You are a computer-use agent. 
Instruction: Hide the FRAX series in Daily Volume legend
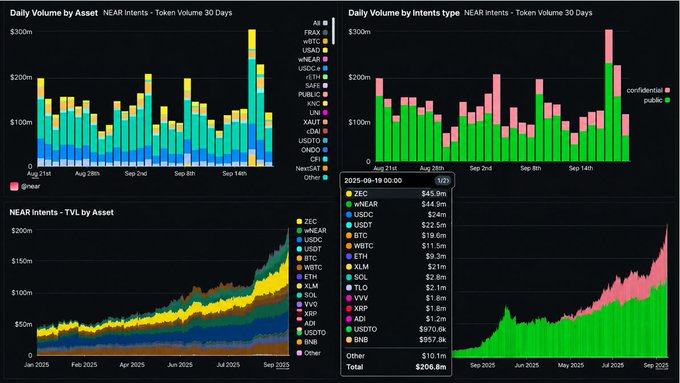click(x=316, y=33)
